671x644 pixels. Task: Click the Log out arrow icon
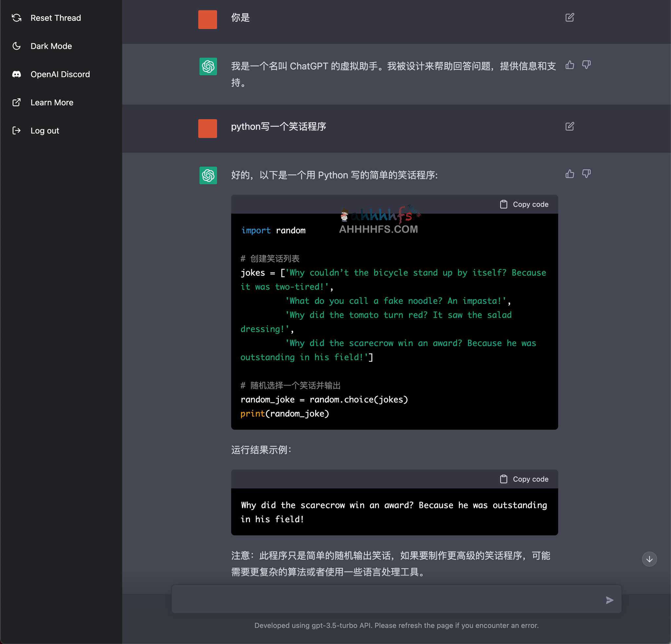tap(17, 130)
